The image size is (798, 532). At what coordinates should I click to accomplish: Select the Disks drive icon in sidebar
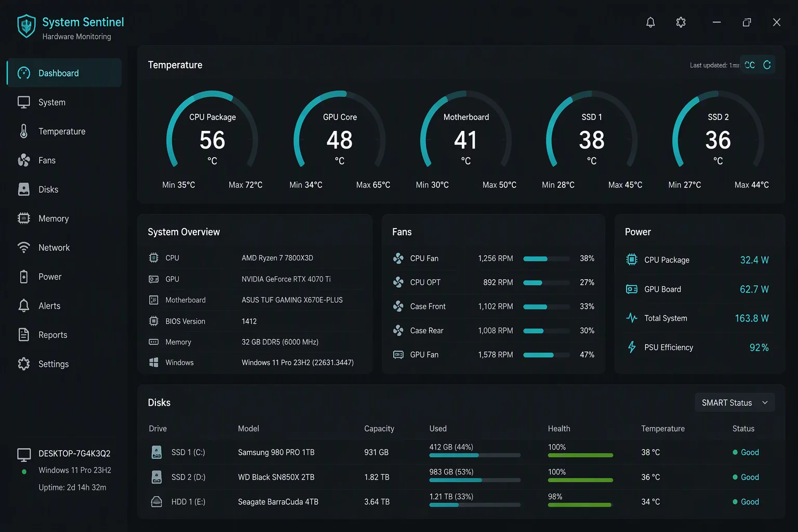pos(24,190)
